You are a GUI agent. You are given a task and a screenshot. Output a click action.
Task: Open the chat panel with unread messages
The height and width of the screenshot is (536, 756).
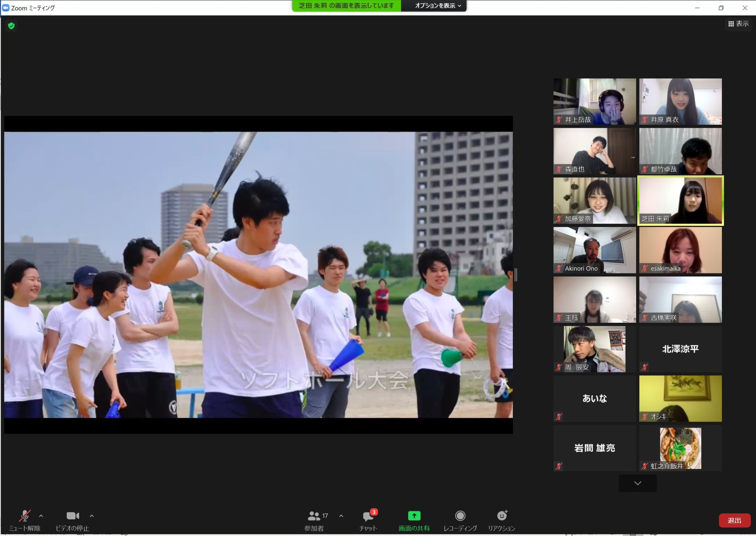pyautogui.click(x=368, y=516)
